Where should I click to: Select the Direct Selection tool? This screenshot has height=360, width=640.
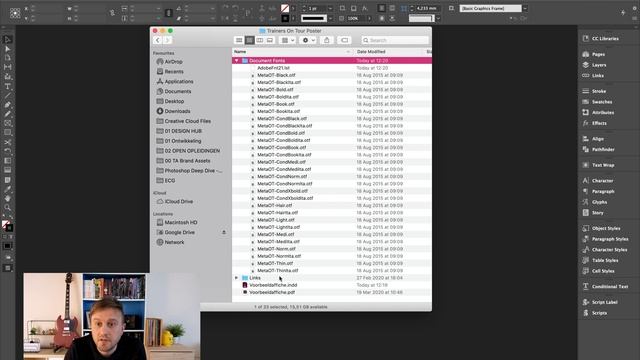[7, 49]
